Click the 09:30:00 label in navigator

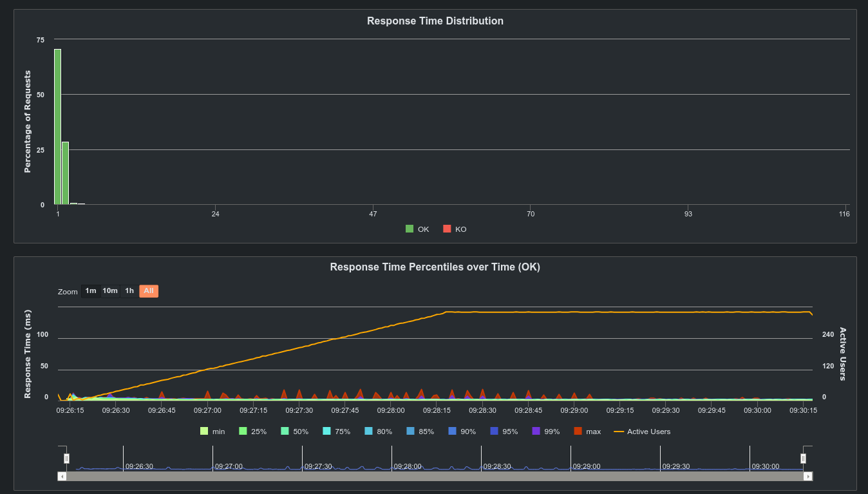coord(766,466)
